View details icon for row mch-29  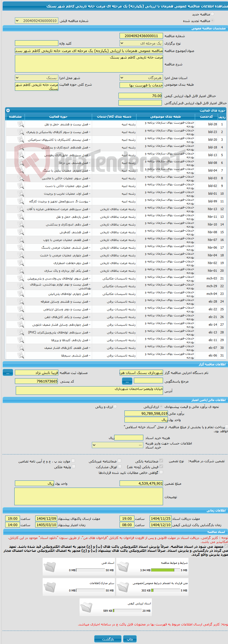tap(20, 286)
